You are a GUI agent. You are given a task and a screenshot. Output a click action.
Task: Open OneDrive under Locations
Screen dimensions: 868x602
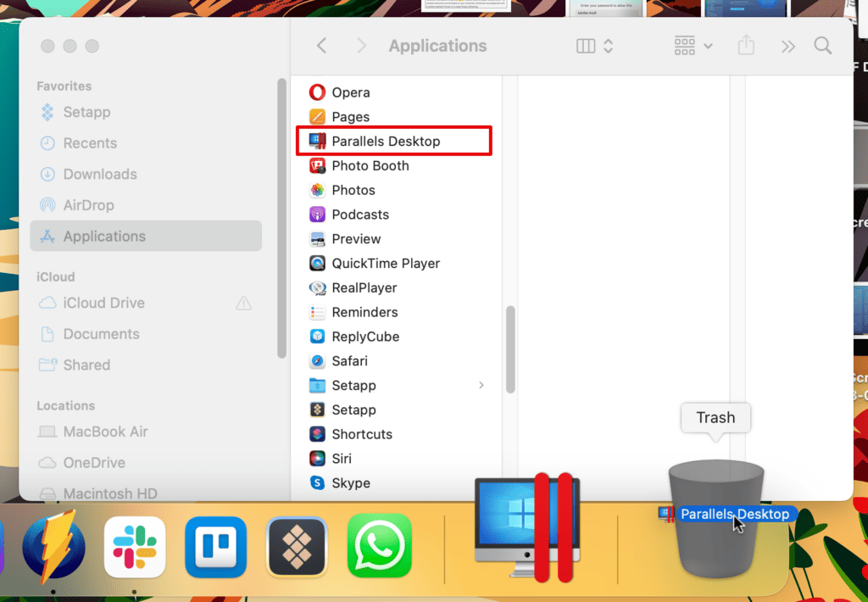click(146, 462)
